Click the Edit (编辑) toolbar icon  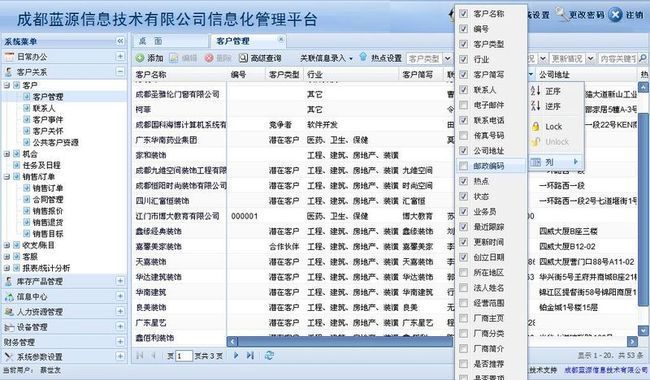174,58
